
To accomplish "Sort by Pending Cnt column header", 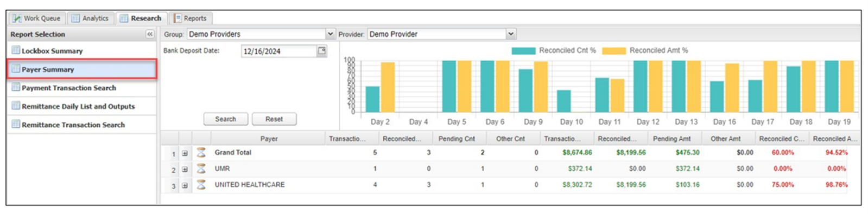I will (457, 139).
